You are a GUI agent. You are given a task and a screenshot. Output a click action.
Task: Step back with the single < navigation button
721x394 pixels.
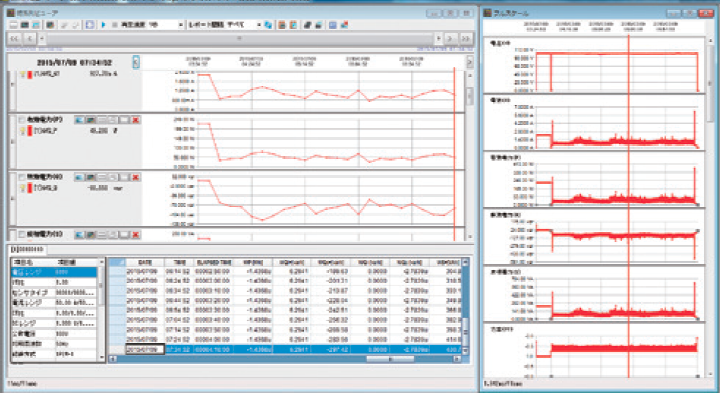point(29,39)
